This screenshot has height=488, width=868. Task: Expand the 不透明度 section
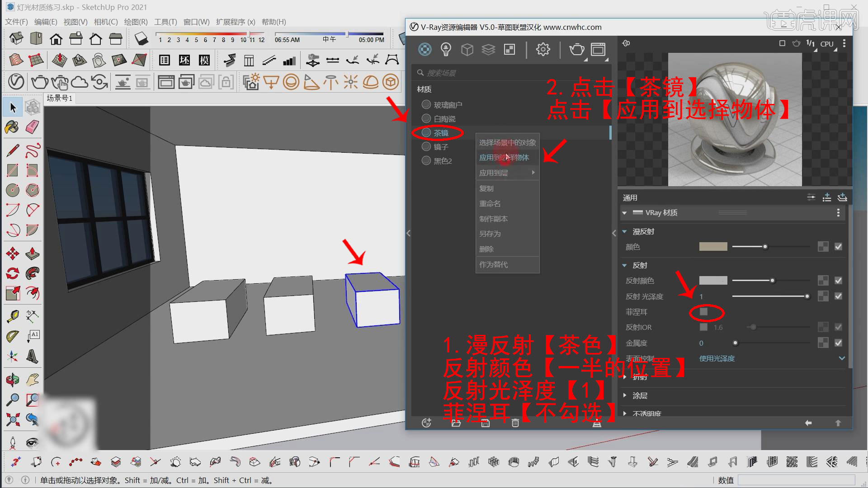[x=625, y=413]
